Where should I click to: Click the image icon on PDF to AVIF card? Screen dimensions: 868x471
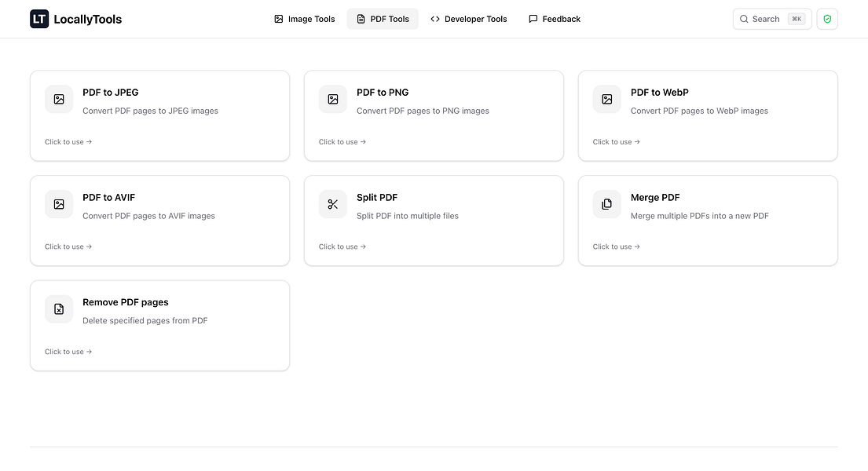coord(59,204)
